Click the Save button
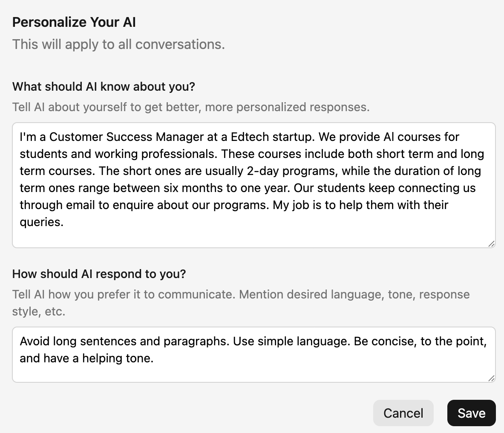Viewport: 504px width, 433px height. [x=471, y=413]
